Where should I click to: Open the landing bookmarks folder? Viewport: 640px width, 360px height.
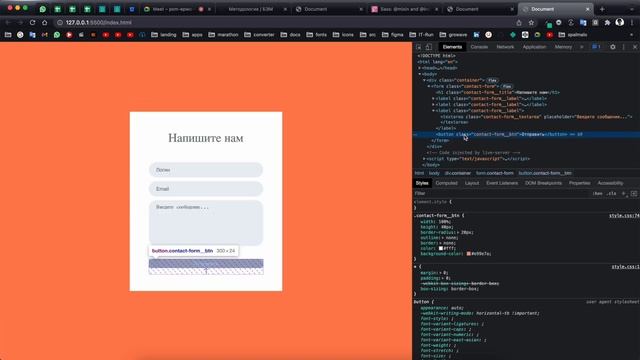(x=164, y=35)
